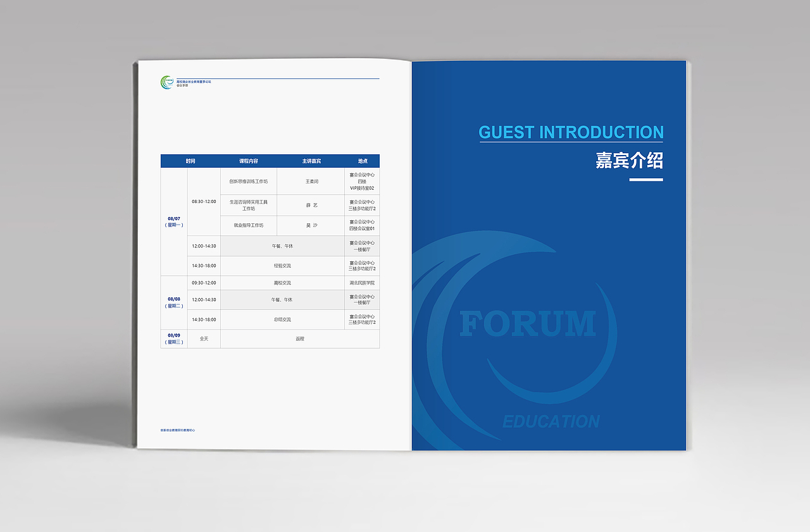Image resolution: width=810 pixels, height=532 pixels.
Task: Click the 主讲嘉宾 column header
Action: coord(311,161)
